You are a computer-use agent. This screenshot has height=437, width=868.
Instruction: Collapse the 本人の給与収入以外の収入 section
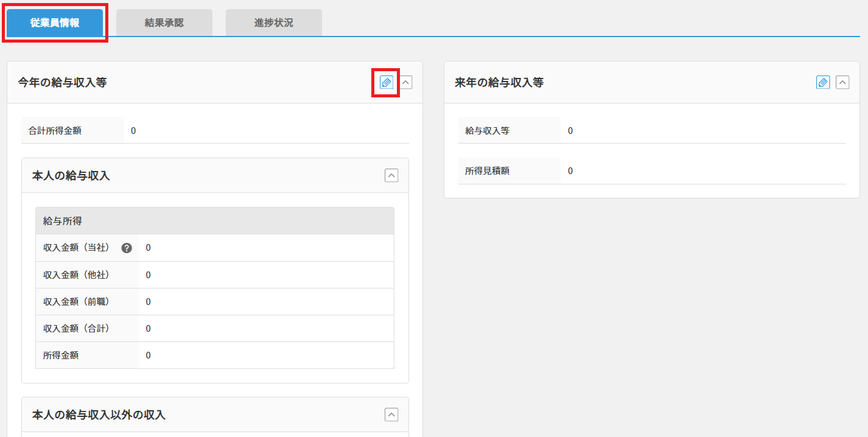[x=391, y=414]
